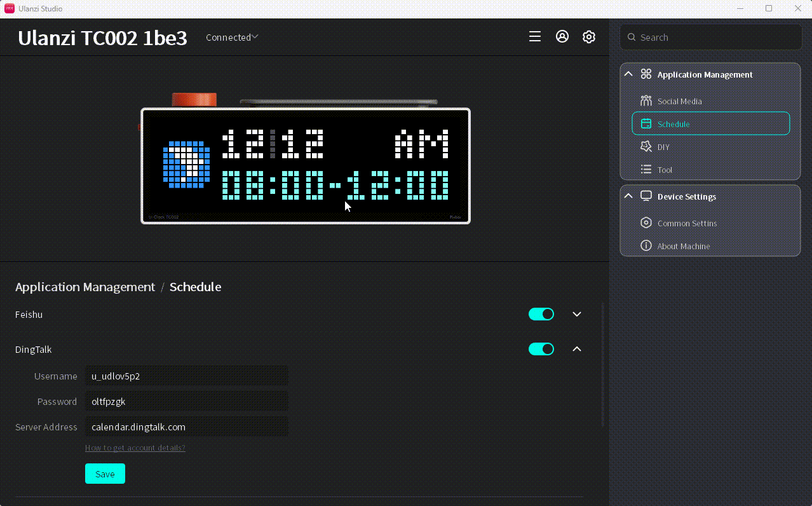This screenshot has height=506, width=812.
Task: Open the settings gear icon
Action: click(x=589, y=37)
